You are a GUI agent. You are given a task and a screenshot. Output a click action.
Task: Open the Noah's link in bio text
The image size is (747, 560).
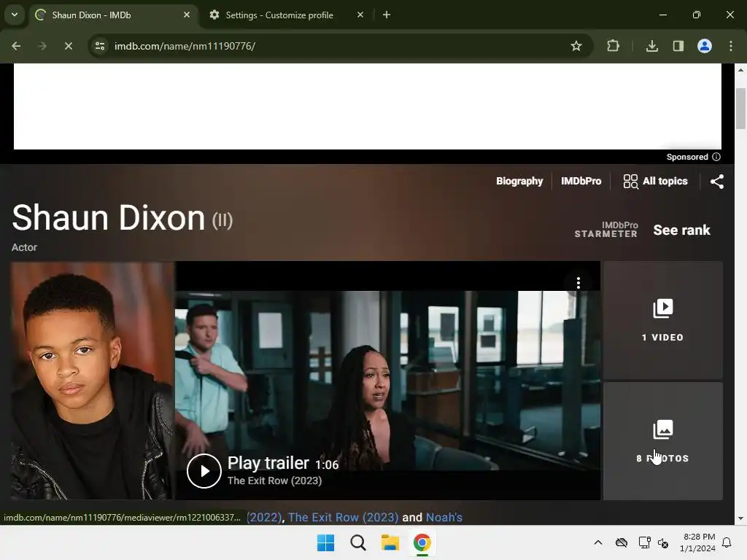pos(444,517)
